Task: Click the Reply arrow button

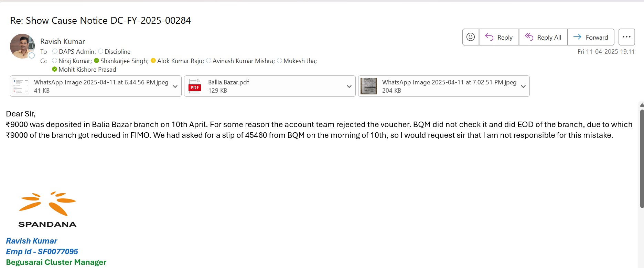Action: point(499,37)
